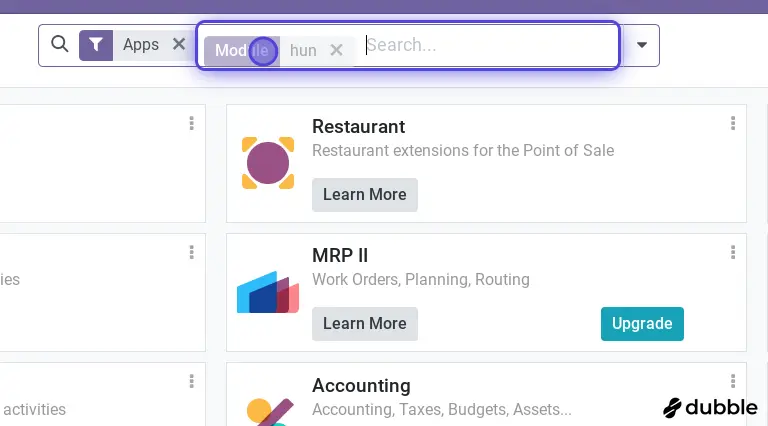Click the Restaurant app icon
Screen dimensions: 768x426
pos(268,163)
